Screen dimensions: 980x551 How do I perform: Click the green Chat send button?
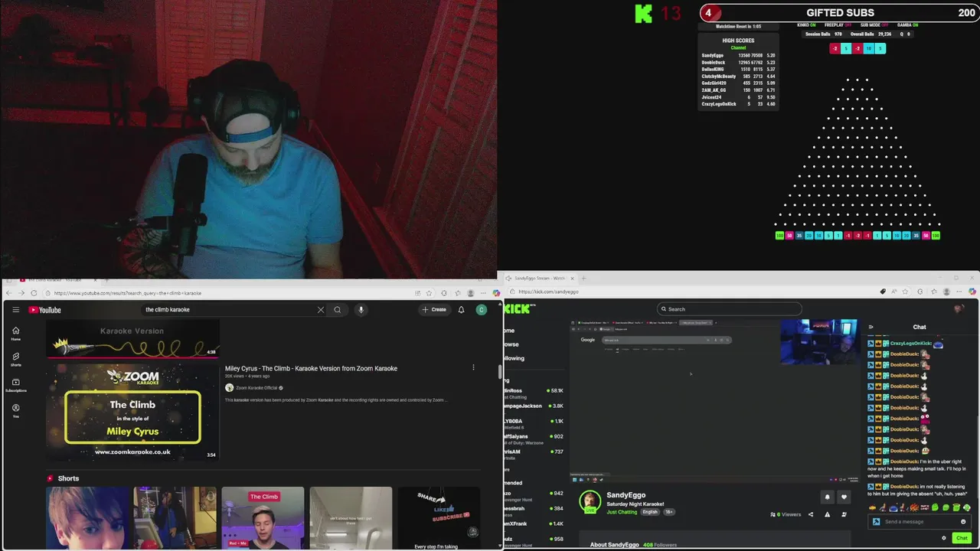tap(962, 538)
